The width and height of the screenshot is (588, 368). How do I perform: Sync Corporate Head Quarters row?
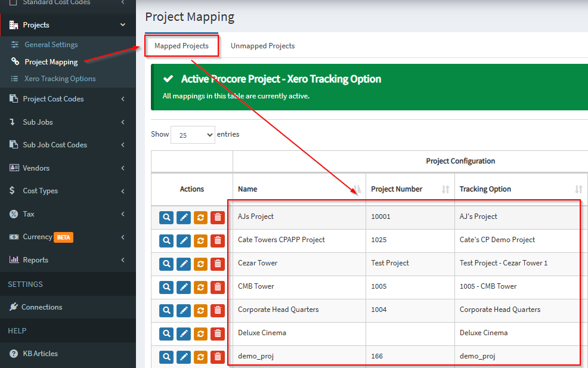(200, 311)
